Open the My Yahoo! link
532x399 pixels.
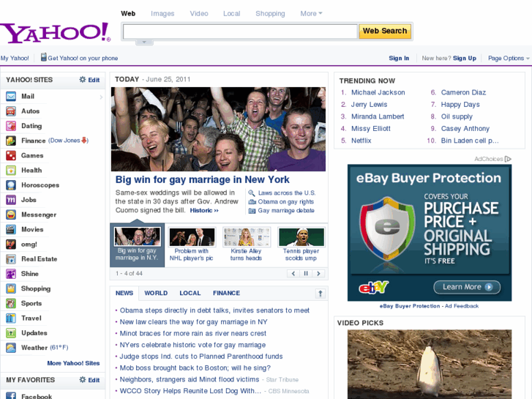click(15, 58)
